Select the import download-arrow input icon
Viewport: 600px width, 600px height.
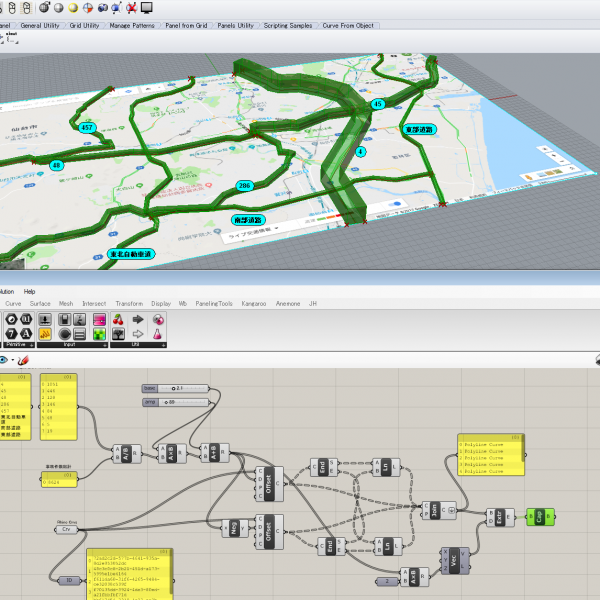coord(45,319)
